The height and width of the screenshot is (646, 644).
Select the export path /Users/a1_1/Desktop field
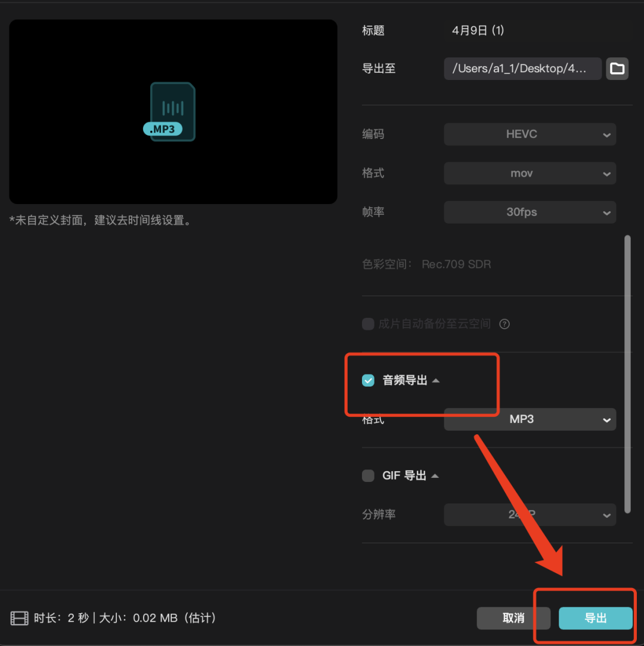pos(522,69)
